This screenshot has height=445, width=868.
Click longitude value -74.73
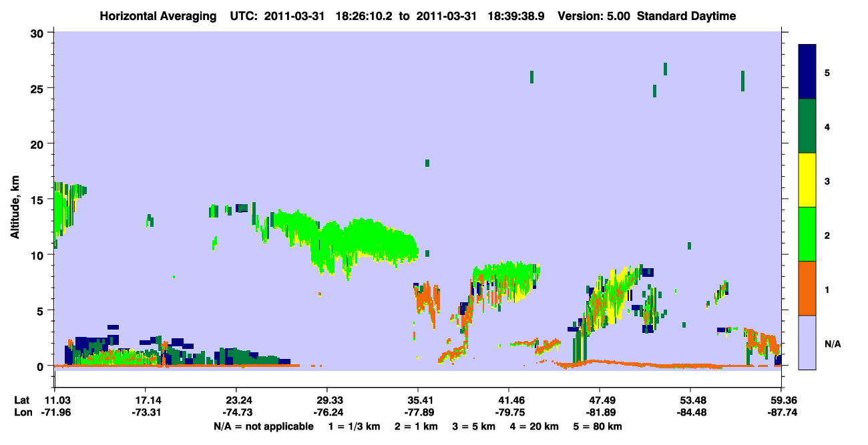pyautogui.click(x=236, y=412)
